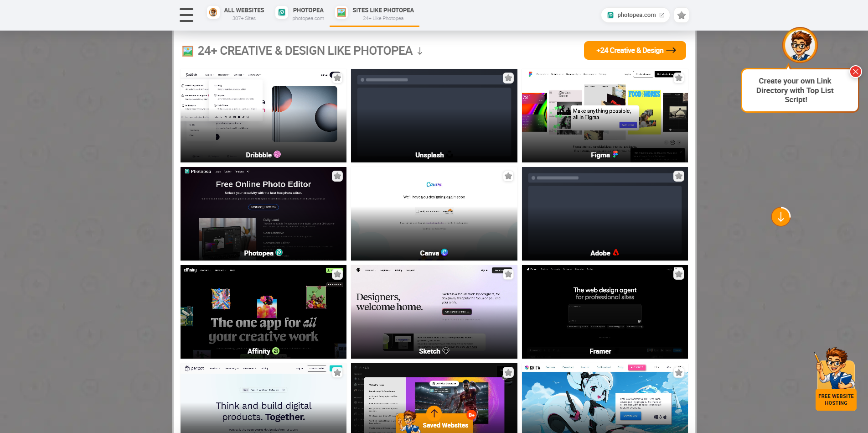Screen dimensions: 868x433
Task: Click the Figma logo icon
Action: pos(615,155)
